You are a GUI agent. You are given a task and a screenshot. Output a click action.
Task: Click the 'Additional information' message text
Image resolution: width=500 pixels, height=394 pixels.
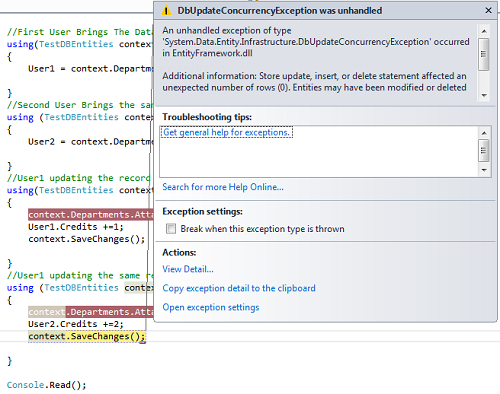pos(314,82)
